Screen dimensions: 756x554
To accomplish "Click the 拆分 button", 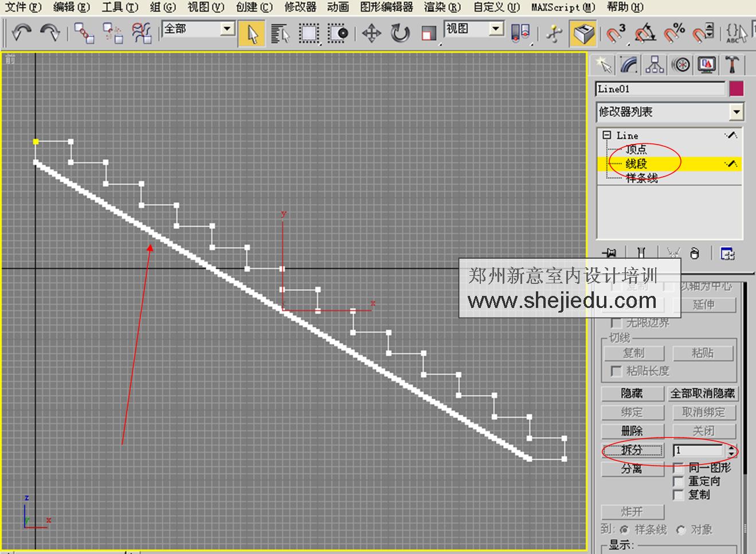I will coord(632,450).
